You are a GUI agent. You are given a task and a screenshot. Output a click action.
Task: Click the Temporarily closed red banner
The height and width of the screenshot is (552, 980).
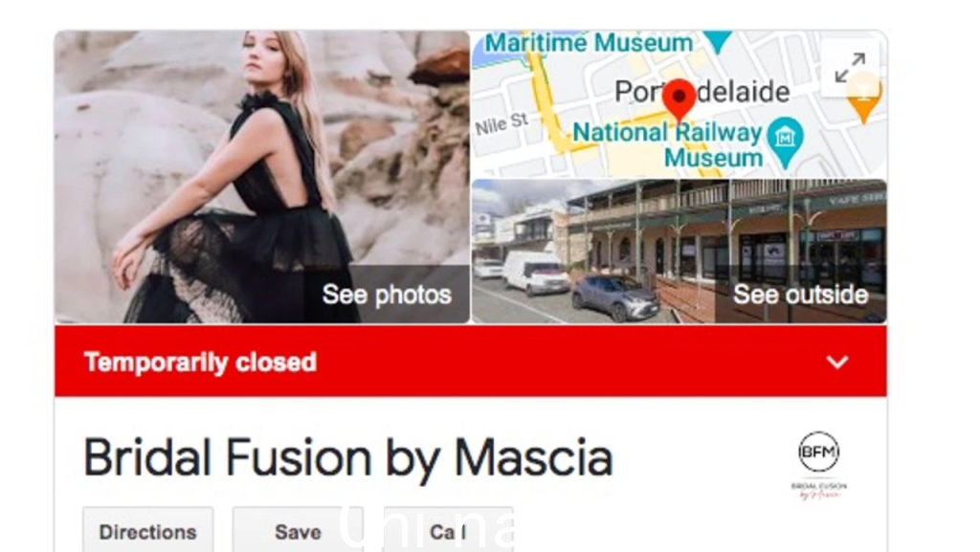(470, 361)
